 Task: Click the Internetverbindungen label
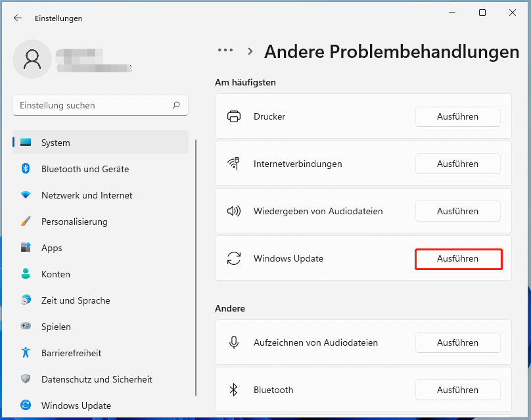click(298, 164)
